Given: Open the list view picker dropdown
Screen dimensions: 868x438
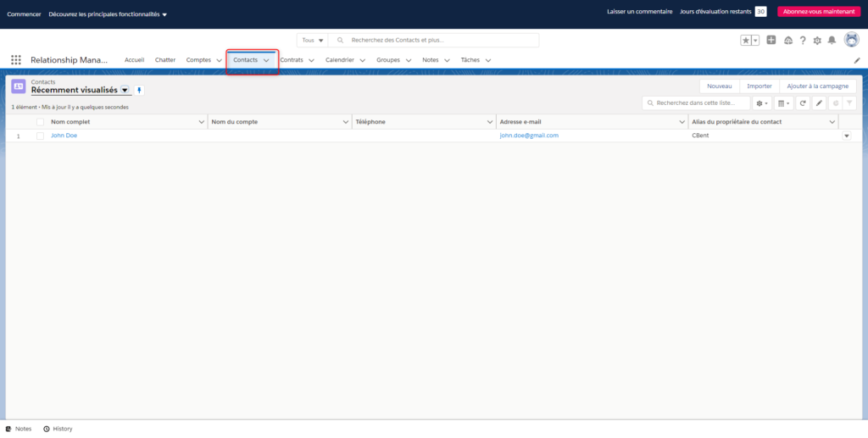Looking at the screenshot, I should pyautogui.click(x=125, y=90).
